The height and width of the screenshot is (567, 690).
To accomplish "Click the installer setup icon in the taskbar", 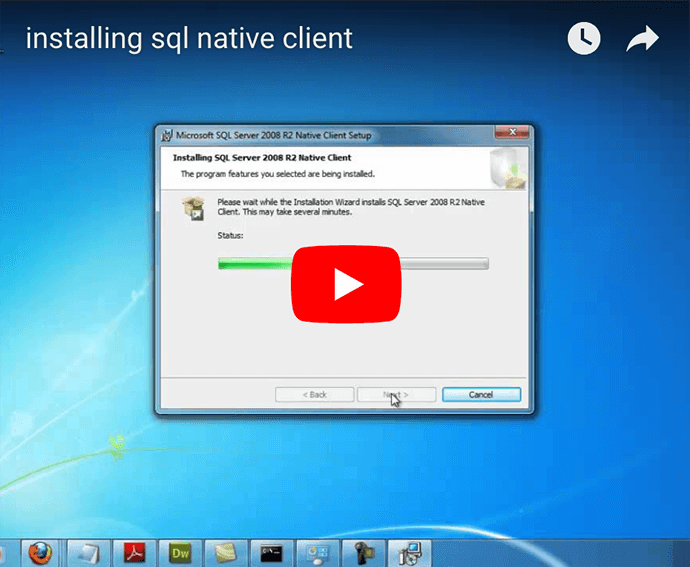I will [410, 553].
